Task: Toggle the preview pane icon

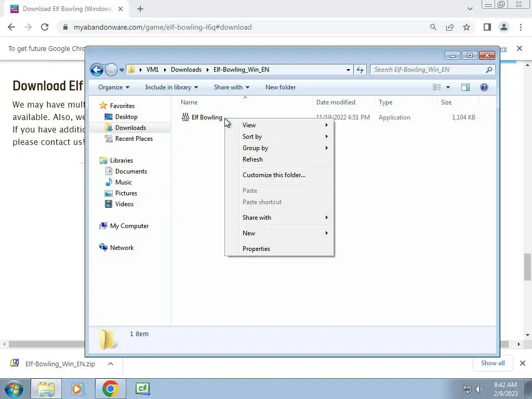Action: pos(465,87)
